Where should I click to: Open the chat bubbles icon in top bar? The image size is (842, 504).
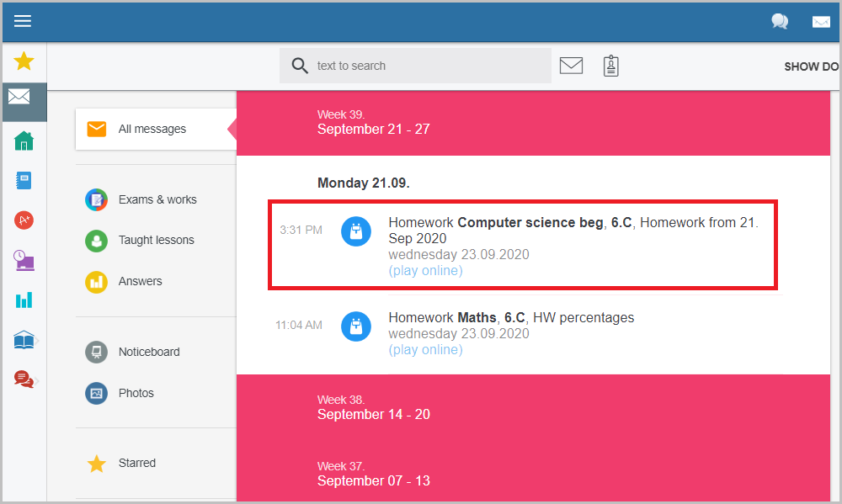click(780, 22)
